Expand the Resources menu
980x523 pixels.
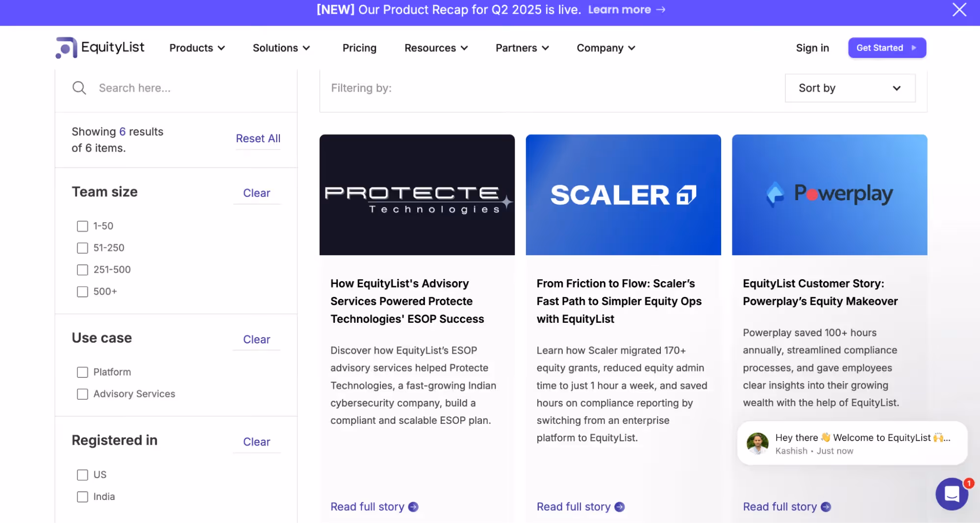(x=436, y=48)
